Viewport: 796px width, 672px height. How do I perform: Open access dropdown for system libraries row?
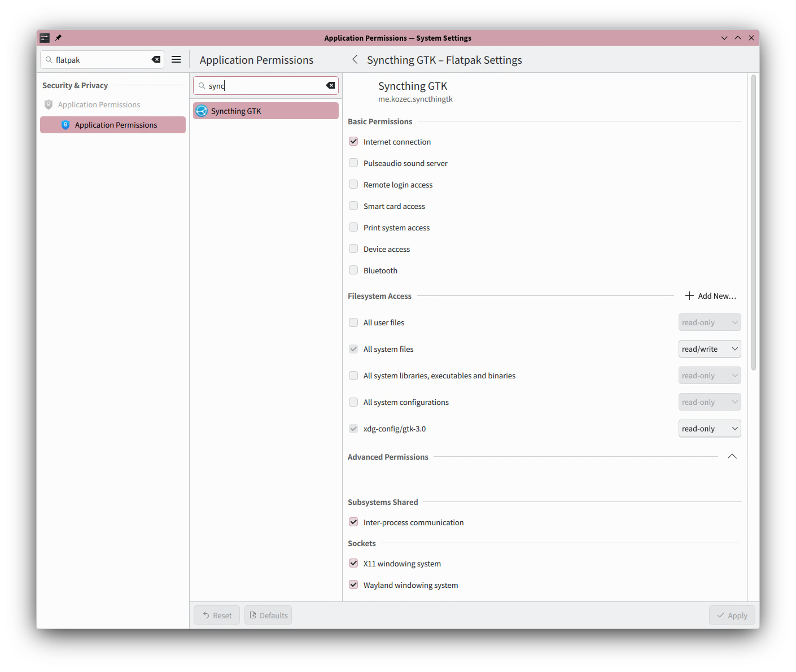point(710,376)
